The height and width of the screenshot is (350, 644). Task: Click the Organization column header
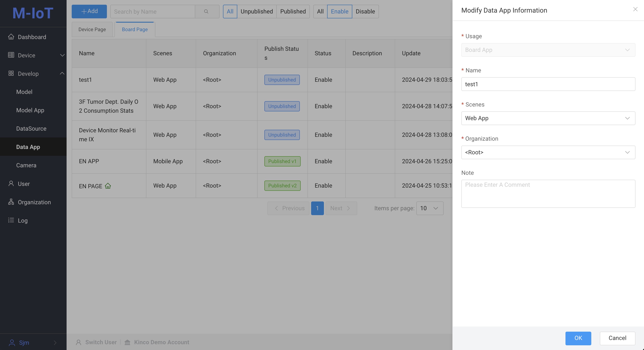tap(226, 53)
